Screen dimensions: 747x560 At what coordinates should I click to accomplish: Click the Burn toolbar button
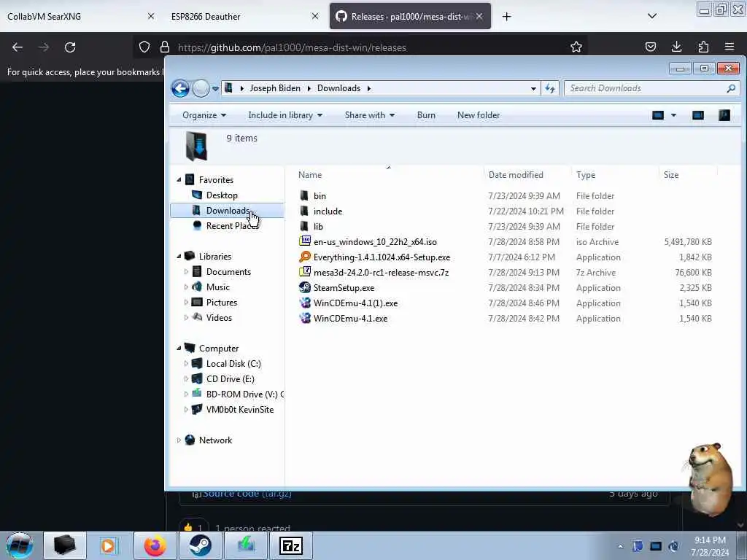pyautogui.click(x=426, y=115)
